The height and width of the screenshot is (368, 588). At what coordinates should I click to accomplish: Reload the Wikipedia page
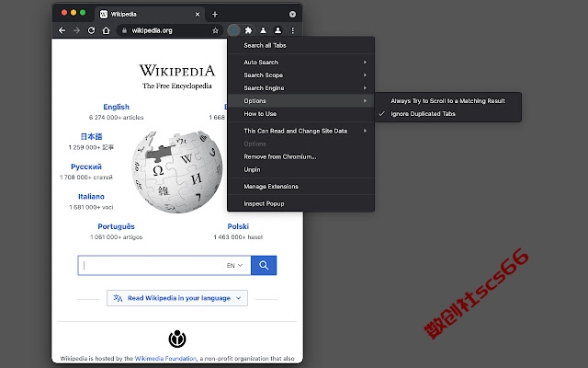point(91,30)
